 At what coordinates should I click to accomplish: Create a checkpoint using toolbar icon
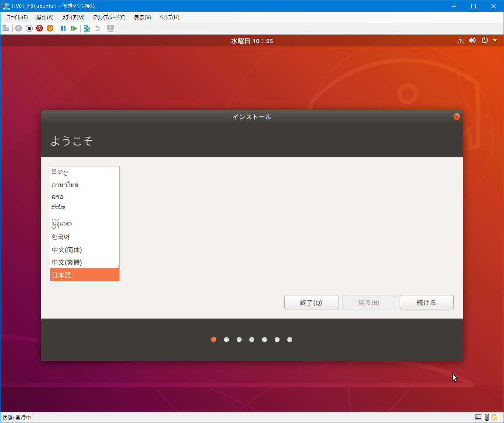coord(87,28)
